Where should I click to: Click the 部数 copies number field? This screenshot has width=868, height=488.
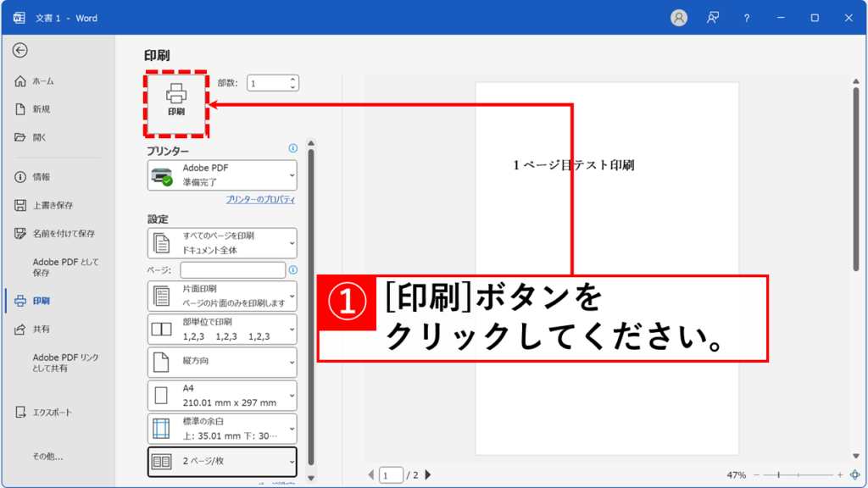coord(268,83)
